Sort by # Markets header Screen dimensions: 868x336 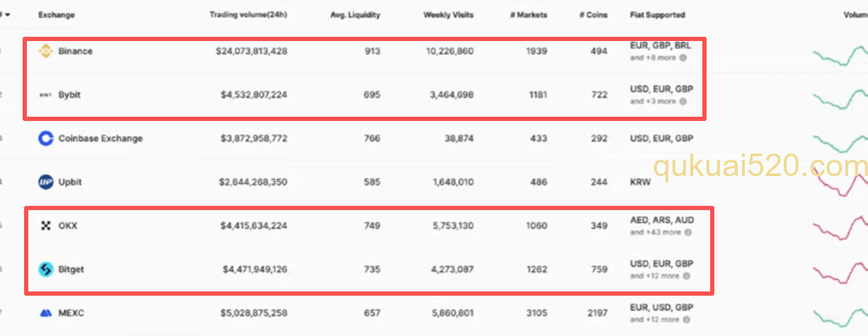pyautogui.click(x=529, y=15)
